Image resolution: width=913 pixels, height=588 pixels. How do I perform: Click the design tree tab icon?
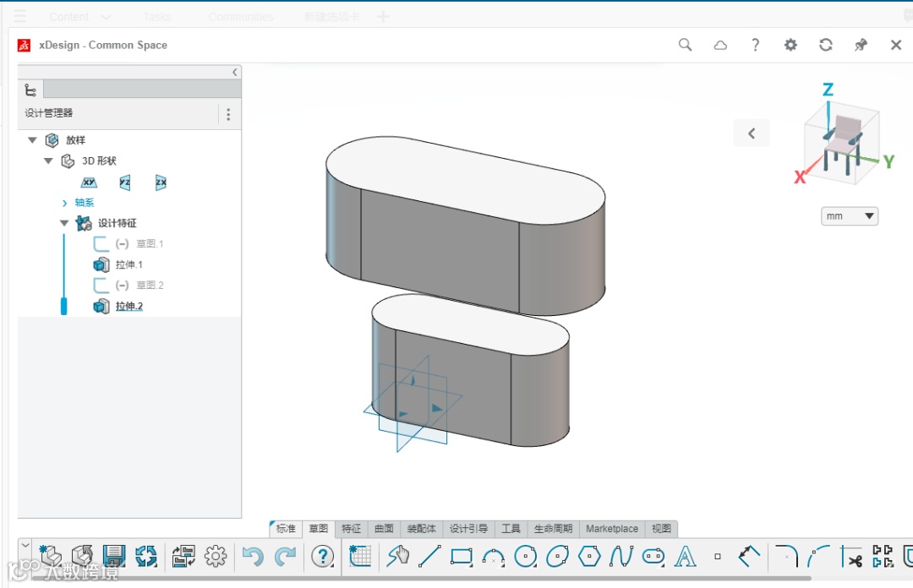point(30,90)
